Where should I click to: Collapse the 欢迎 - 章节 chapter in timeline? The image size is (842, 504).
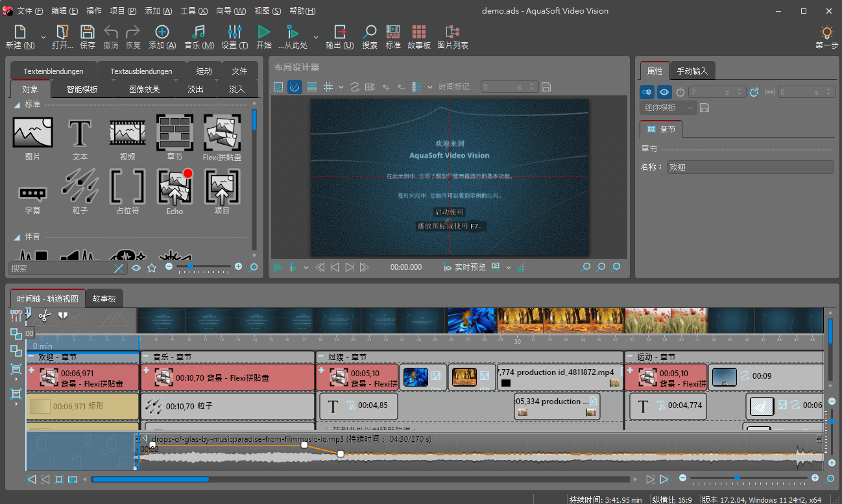coord(30,357)
